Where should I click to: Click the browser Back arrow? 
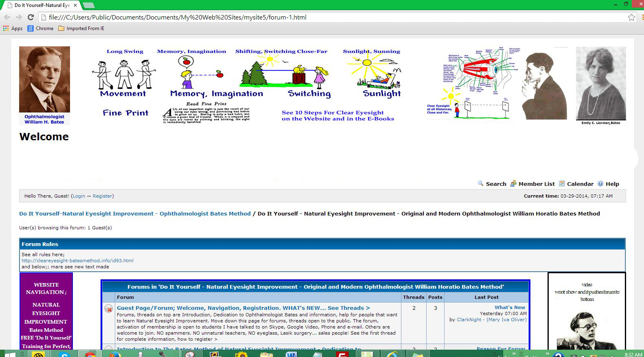[x=7, y=17]
